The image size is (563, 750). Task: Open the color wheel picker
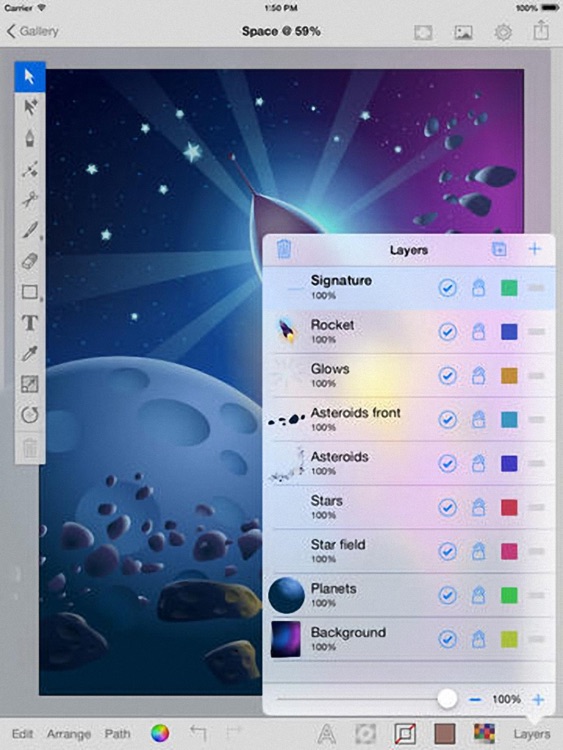pyautogui.click(x=160, y=733)
